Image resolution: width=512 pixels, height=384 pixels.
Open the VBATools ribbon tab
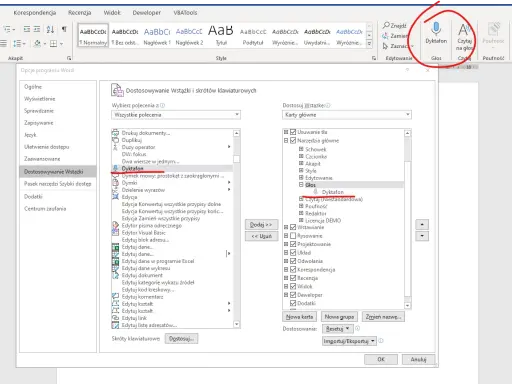coord(185,13)
